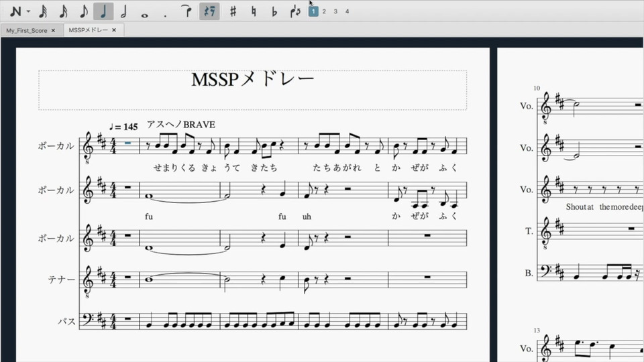
Task: Close the My_First_Score tab
Action: 53,30
